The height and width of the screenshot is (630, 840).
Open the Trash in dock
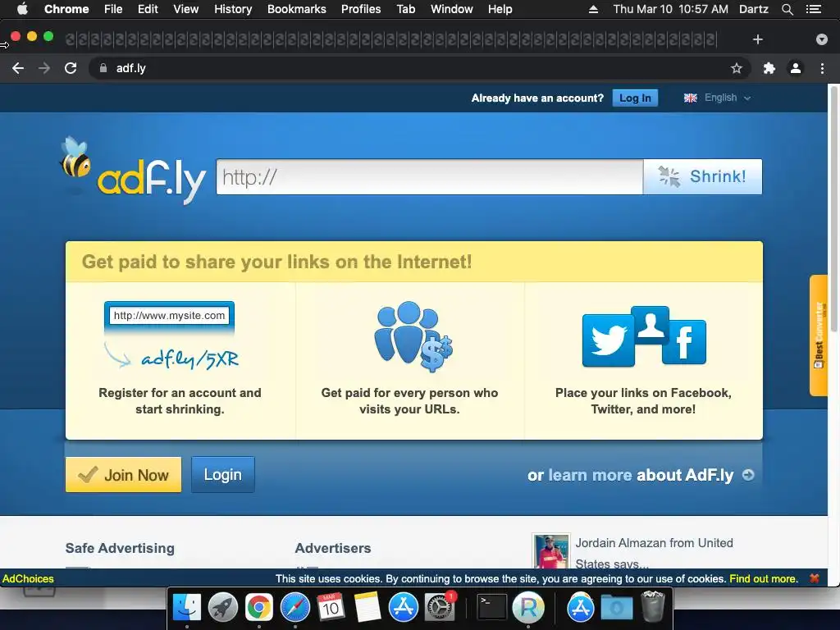[653, 606]
